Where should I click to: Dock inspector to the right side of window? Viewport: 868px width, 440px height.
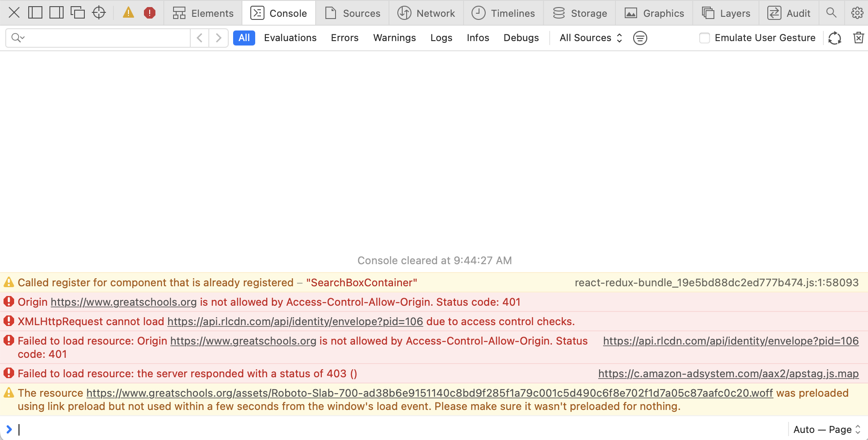[57, 13]
